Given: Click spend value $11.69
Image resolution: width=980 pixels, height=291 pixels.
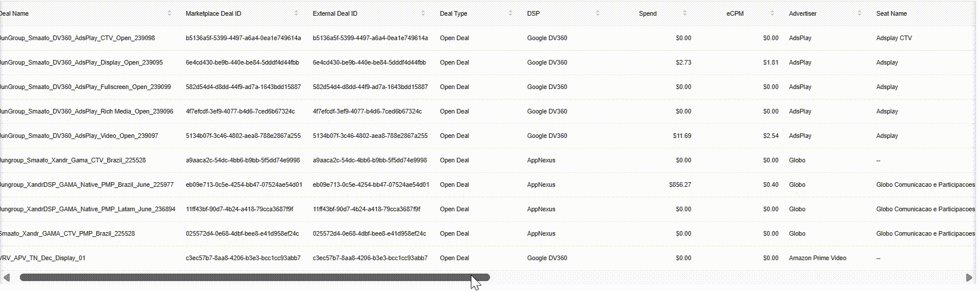Looking at the screenshot, I should point(682,136).
